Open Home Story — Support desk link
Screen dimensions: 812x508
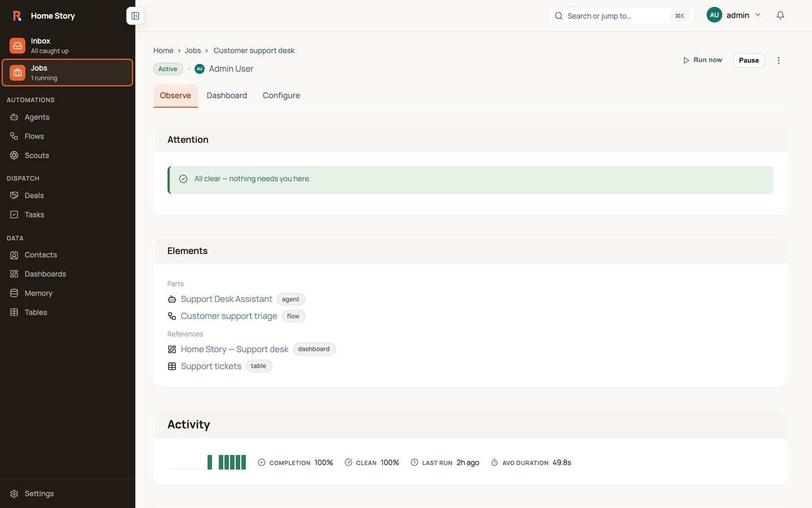[x=235, y=349]
